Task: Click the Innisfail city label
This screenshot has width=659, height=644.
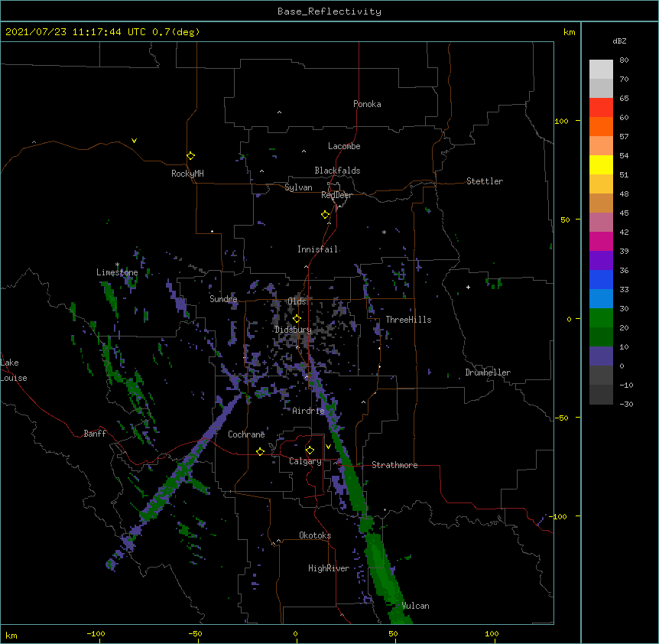Action: click(318, 249)
